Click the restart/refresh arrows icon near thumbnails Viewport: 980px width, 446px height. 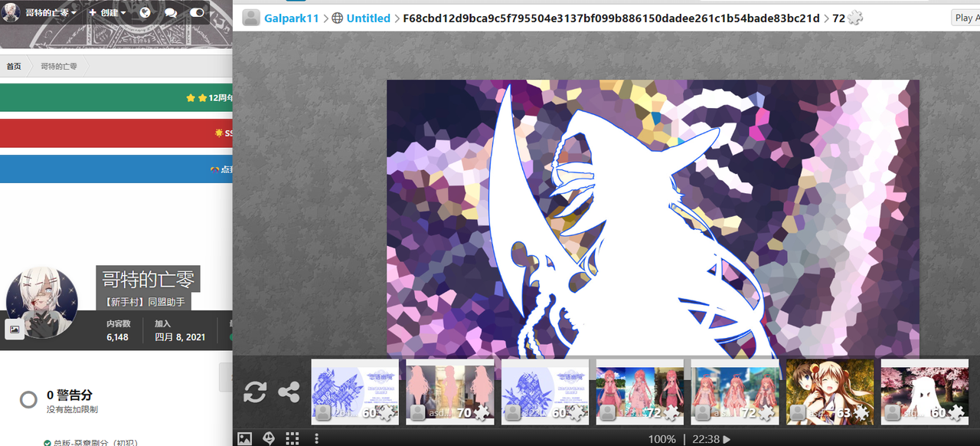[x=255, y=392]
